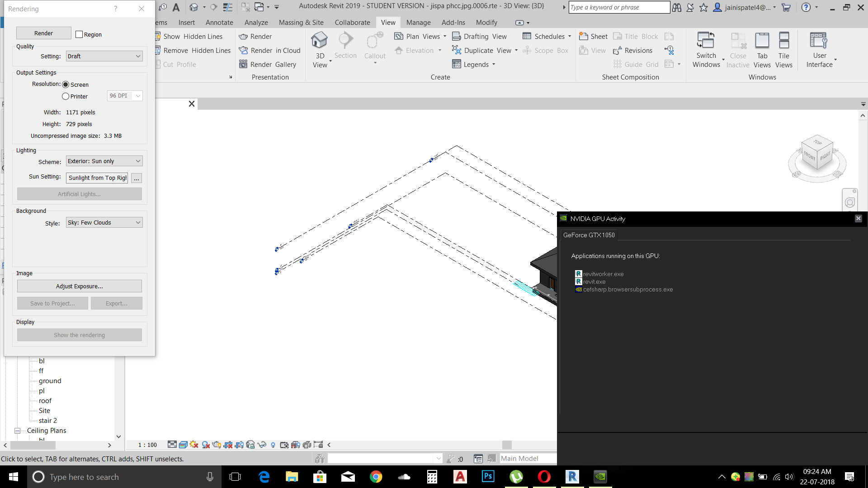The width and height of the screenshot is (868, 488).
Task: Open the Massing & Site tab
Action: [x=301, y=22]
